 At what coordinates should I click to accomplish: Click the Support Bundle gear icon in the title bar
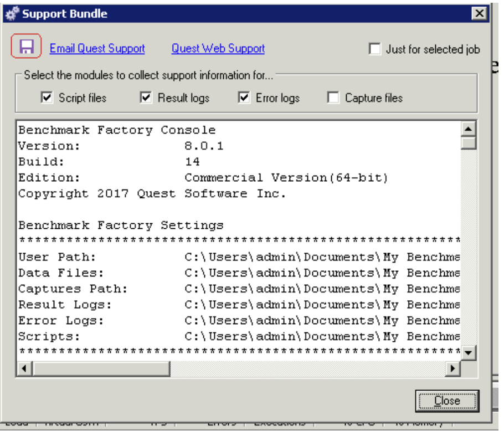11,13
